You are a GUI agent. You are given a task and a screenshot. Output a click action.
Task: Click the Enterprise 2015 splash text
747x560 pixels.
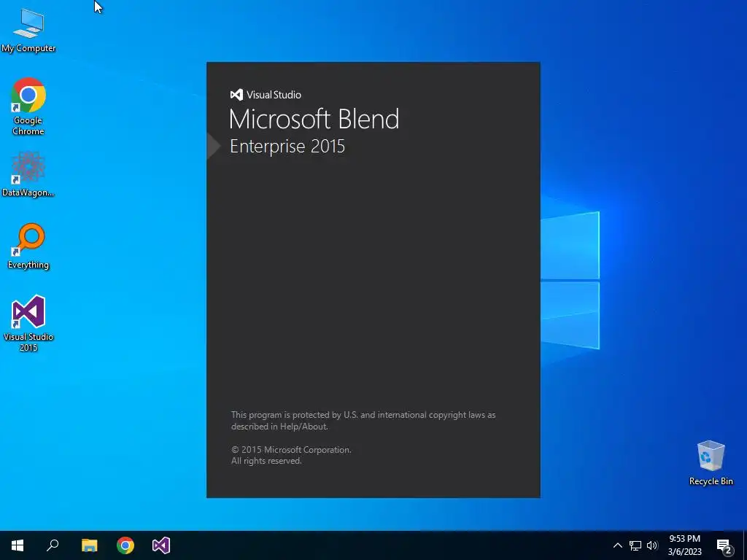point(287,146)
